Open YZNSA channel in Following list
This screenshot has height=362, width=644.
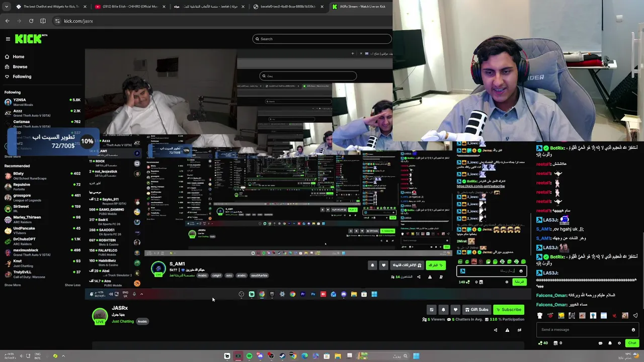point(42,102)
